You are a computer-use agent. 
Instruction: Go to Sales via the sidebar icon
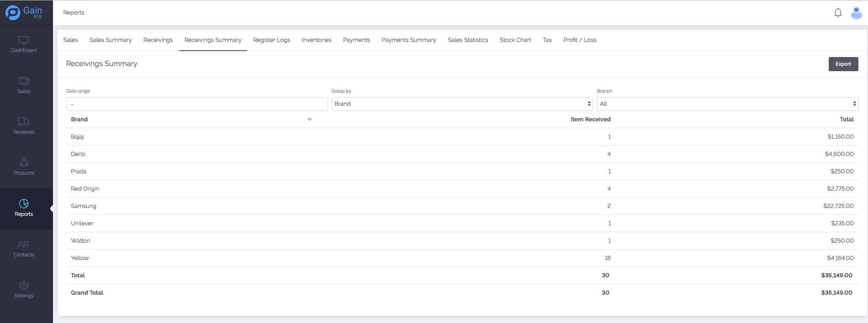point(24,81)
